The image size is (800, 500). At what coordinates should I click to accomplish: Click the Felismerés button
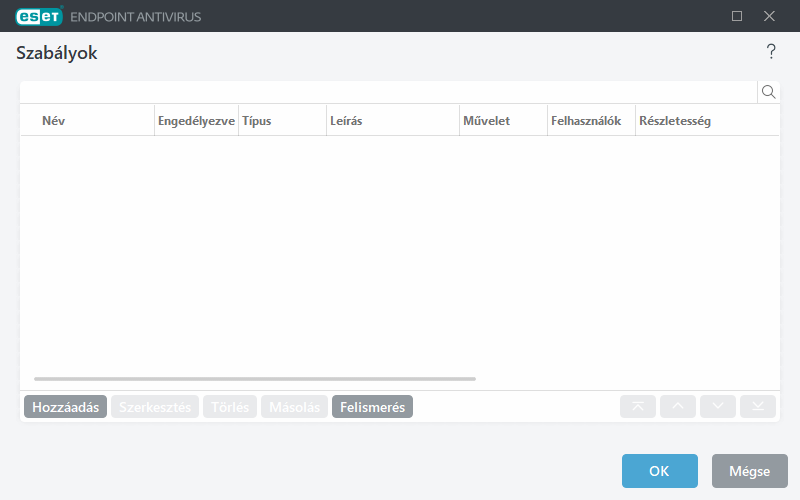point(372,407)
